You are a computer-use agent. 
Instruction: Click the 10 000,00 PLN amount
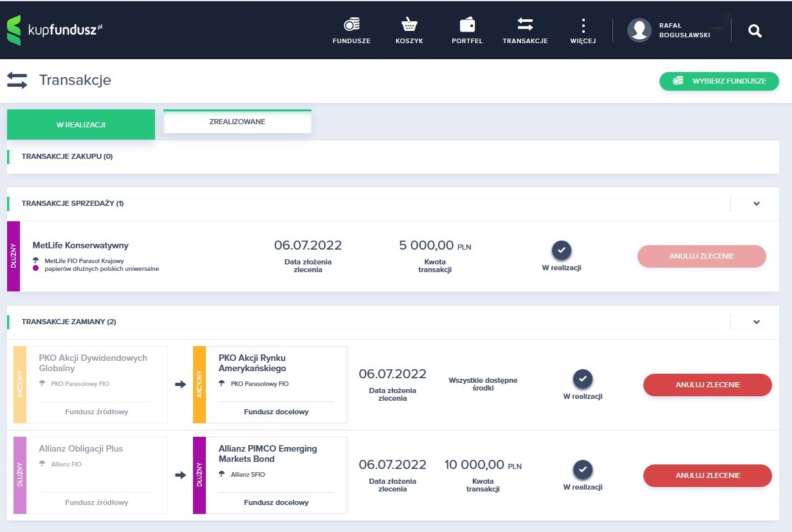pyautogui.click(x=483, y=464)
